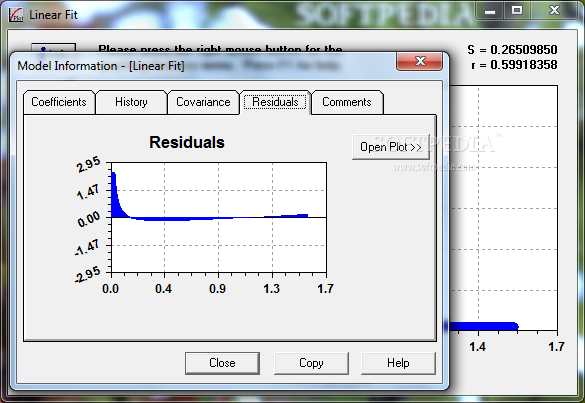Close the Model Information dialog via Close button
The width and height of the screenshot is (585, 403).
[x=222, y=363]
